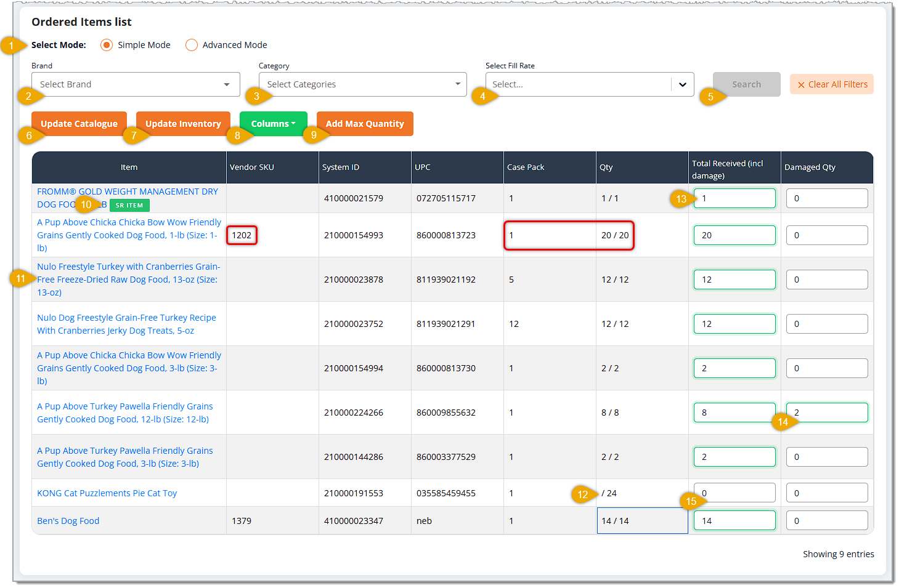Viewport: 899px width, 588px height.
Task: Select the Simple Mode radio button
Action: [x=107, y=45]
